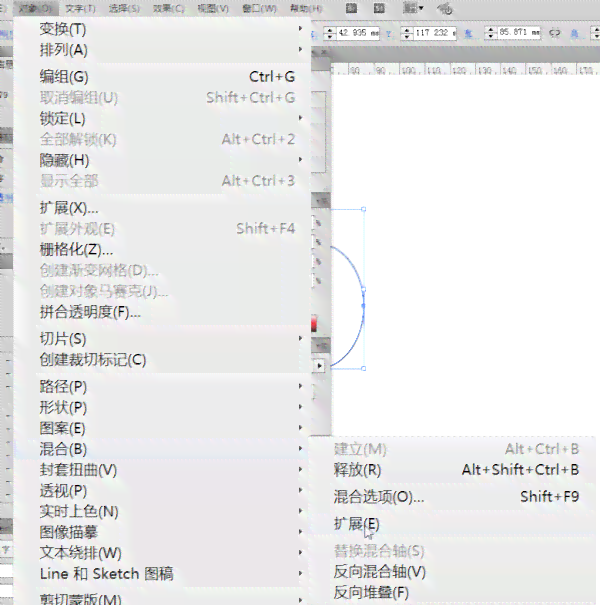Close the docked panel with x button
The image size is (600, 605).
[324, 52]
